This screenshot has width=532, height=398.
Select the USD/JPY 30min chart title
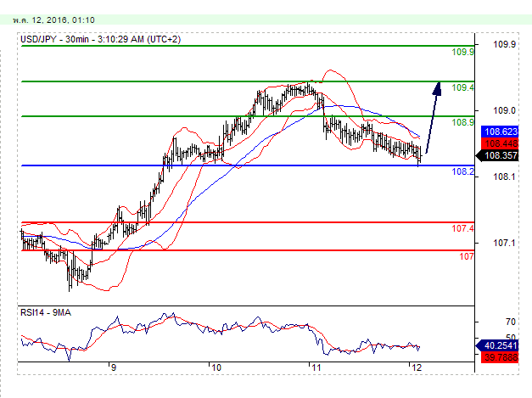point(100,39)
